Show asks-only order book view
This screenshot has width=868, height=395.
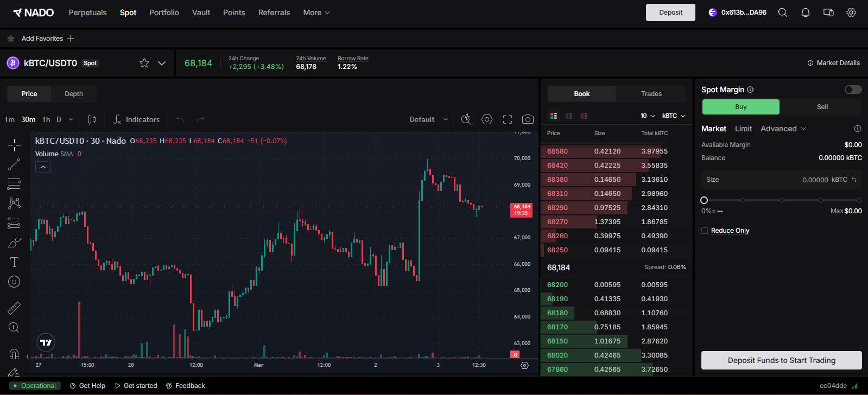(584, 116)
